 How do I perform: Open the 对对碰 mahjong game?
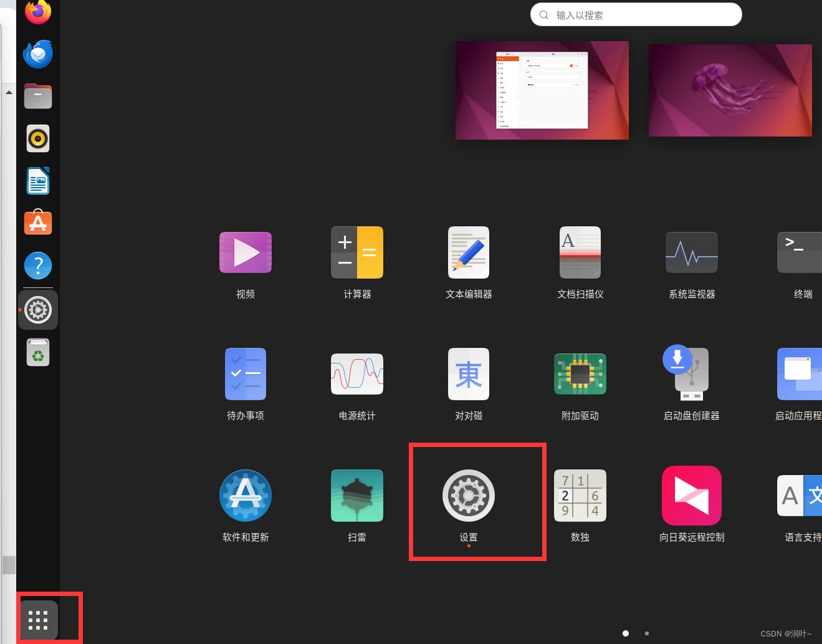tap(469, 374)
